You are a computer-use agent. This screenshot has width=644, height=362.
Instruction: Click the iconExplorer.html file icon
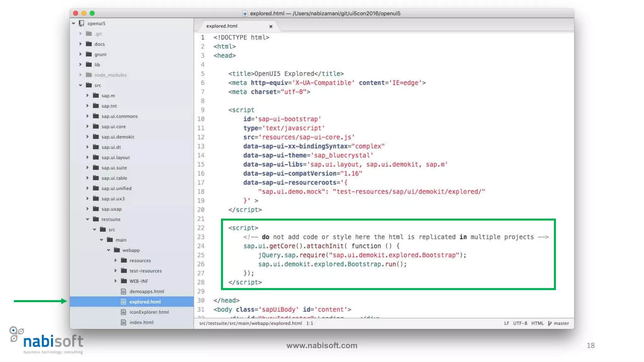pyautogui.click(x=124, y=312)
